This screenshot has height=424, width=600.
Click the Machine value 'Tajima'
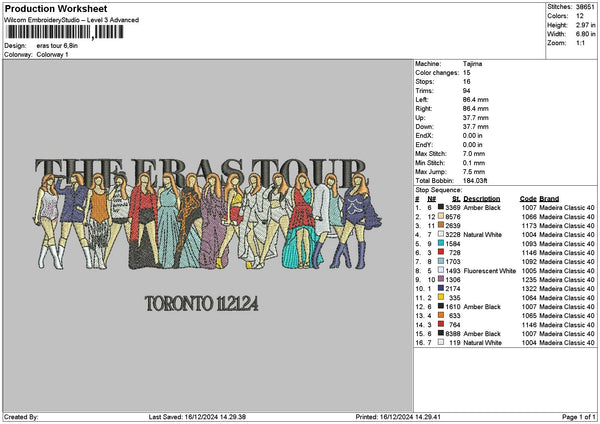[472, 64]
